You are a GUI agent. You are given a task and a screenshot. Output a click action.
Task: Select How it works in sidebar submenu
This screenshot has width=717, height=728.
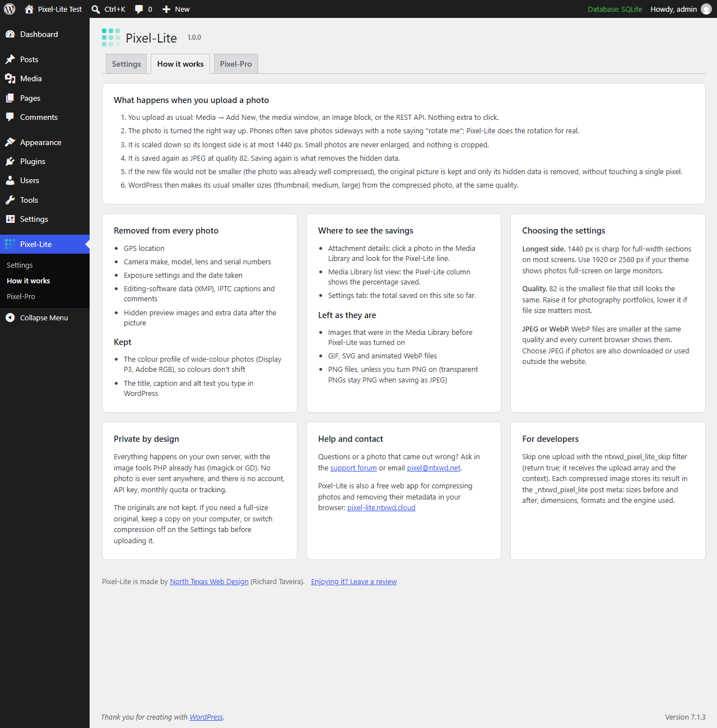pos(29,281)
